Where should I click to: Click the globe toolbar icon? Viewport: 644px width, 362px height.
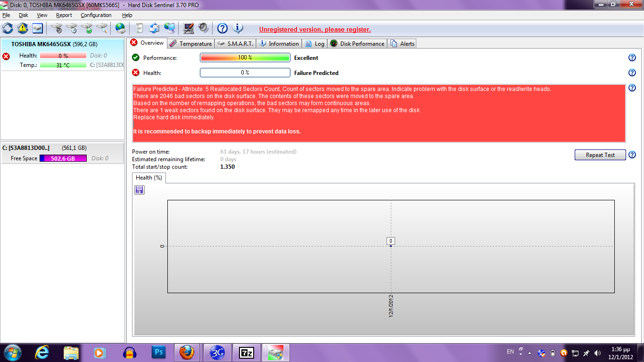(121, 28)
